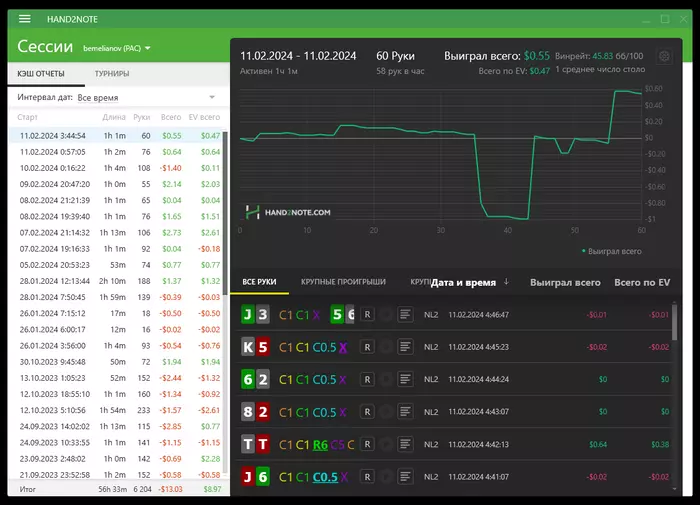Show hand history text for 4:42:13 hand
700x505 pixels.
point(405,444)
